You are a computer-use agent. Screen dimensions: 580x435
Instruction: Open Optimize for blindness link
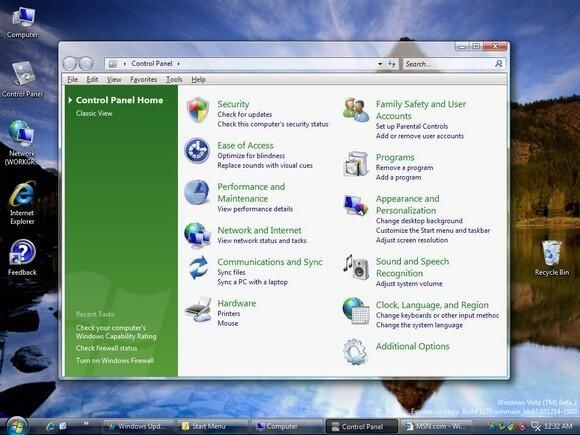point(251,156)
